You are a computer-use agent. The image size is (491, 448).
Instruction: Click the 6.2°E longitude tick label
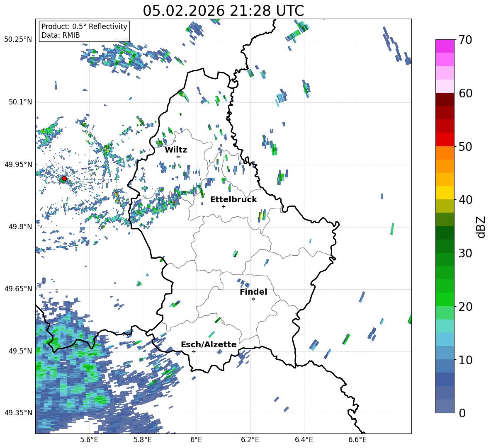(x=250, y=439)
